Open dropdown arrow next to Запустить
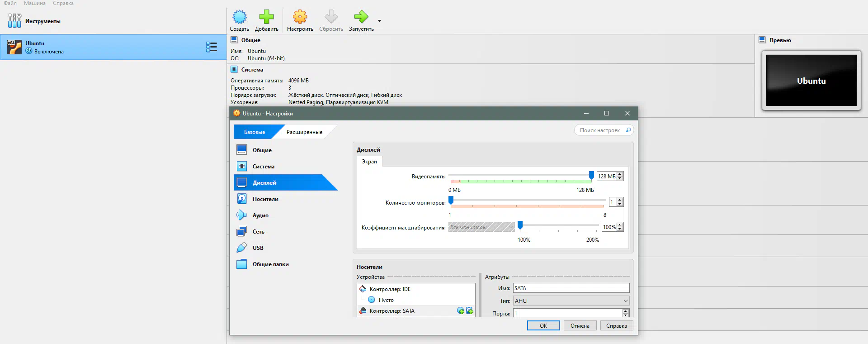The height and width of the screenshot is (344, 868). coord(379,21)
